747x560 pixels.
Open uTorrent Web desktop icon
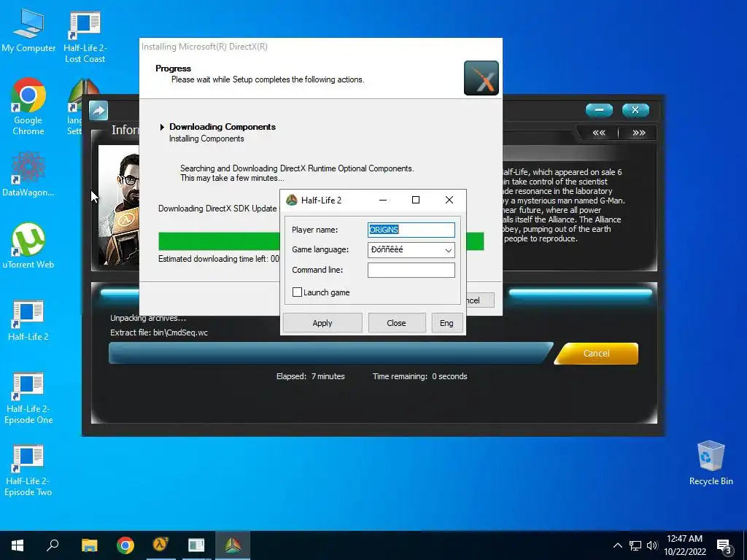tap(28, 246)
